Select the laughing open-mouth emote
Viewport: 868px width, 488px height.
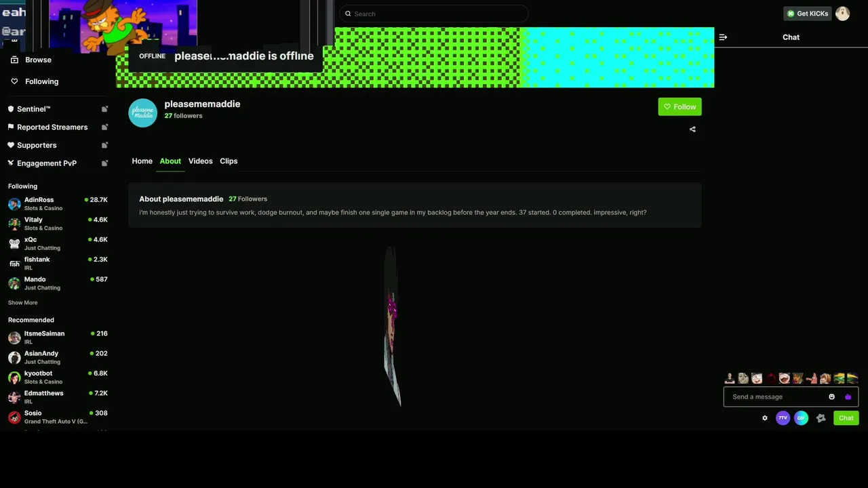click(x=785, y=378)
